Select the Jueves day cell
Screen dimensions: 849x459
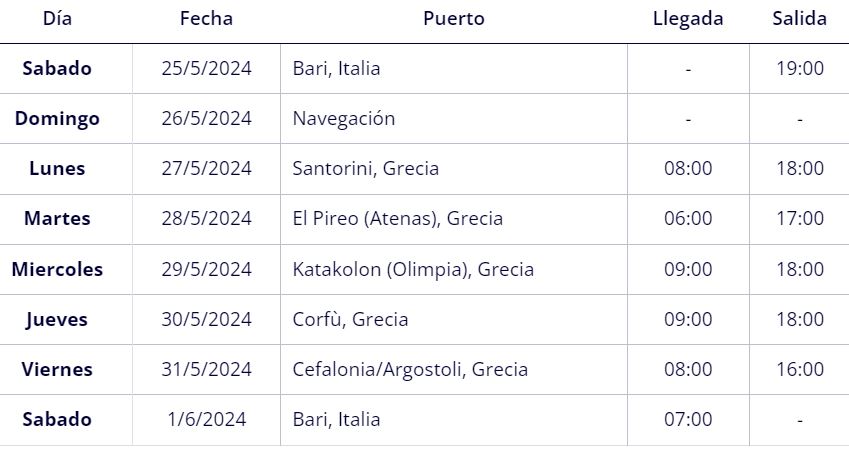tap(57, 319)
